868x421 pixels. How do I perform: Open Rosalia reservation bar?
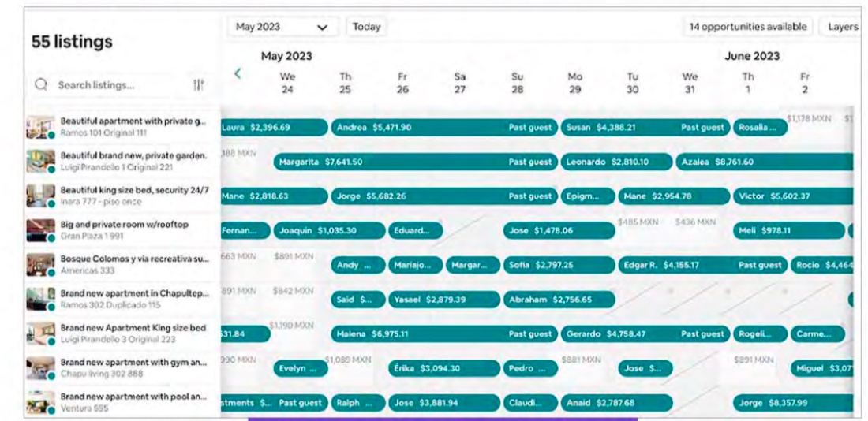(x=760, y=127)
